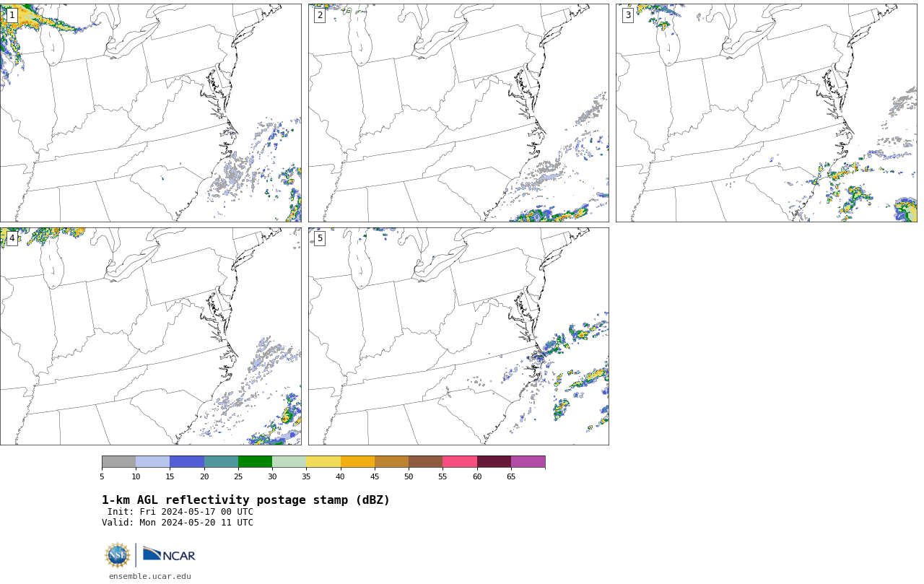Click the gray 5-10 dBZ swatch
Screen dimensions: 924x584
pos(118,462)
